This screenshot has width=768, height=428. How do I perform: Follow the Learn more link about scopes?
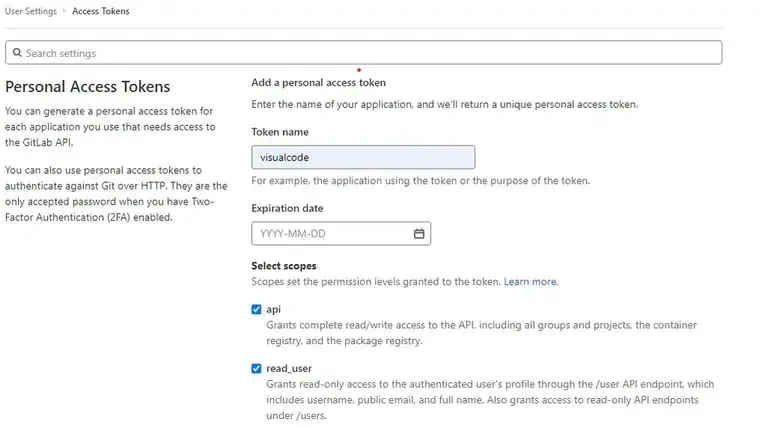[530, 282]
